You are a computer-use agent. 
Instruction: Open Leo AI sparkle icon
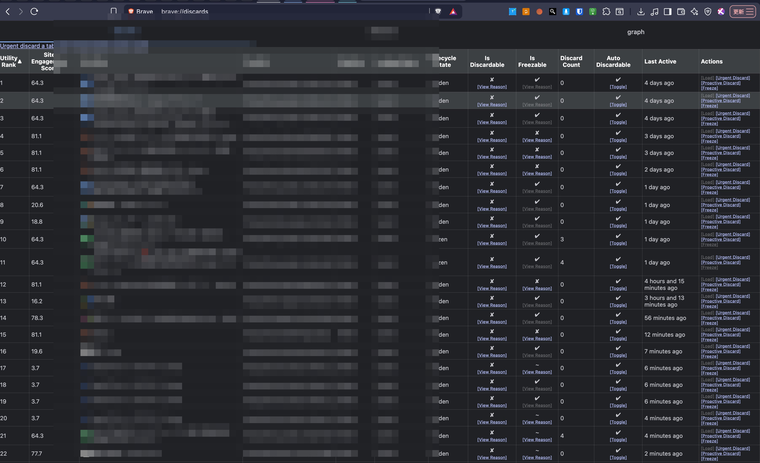pos(695,12)
